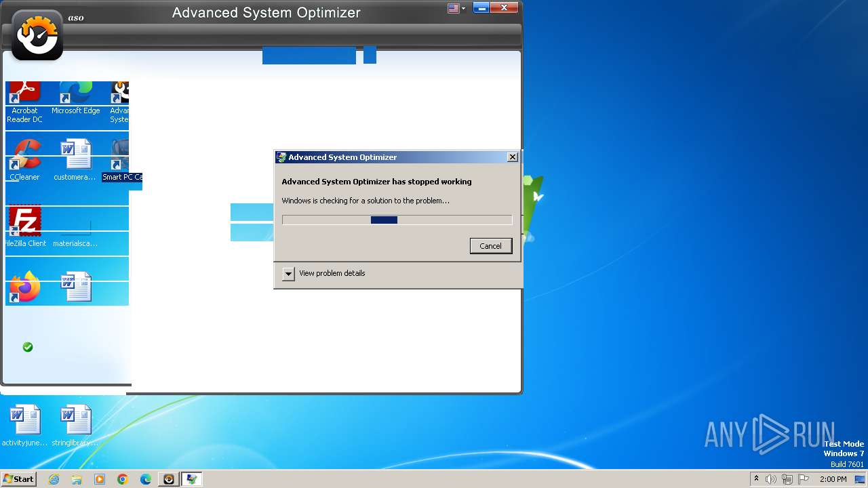Launch Google Chrome from the taskbar
868x488 pixels.
pyautogui.click(x=123, y=479)
